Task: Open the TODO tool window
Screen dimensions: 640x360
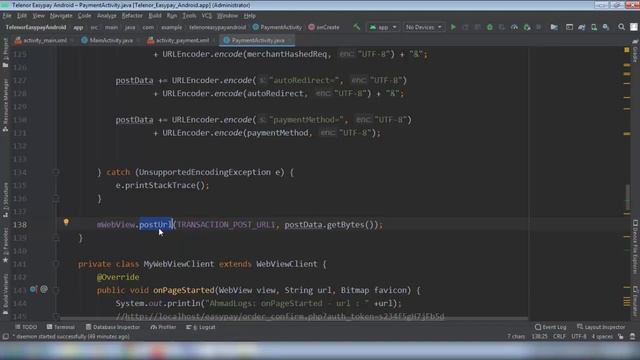Action: tap(26, 327)
